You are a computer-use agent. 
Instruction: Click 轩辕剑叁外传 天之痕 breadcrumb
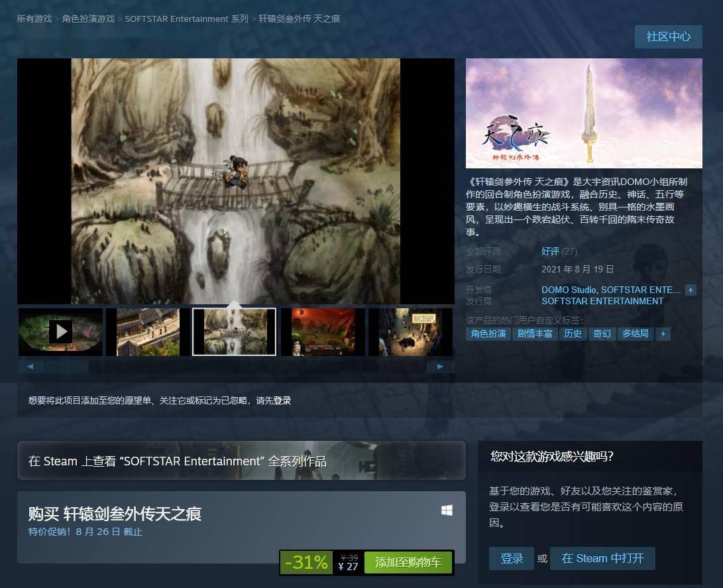(300, 19)
